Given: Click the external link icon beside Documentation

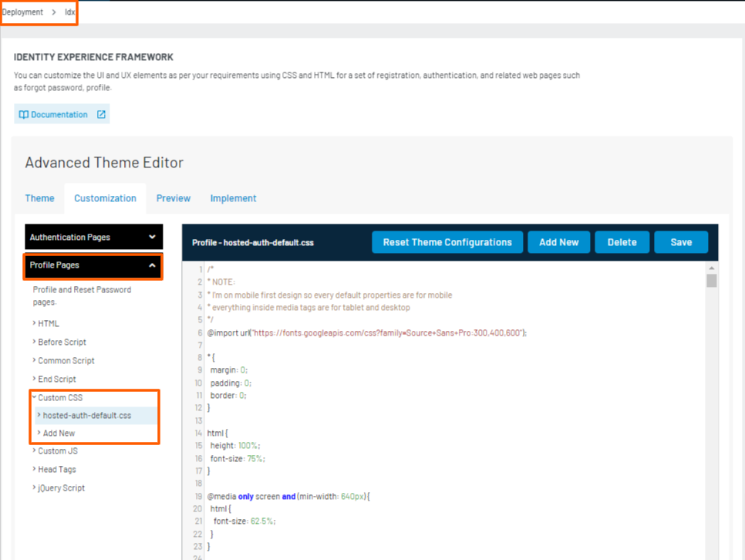Looking at the screenshot, I should (101, 115).
